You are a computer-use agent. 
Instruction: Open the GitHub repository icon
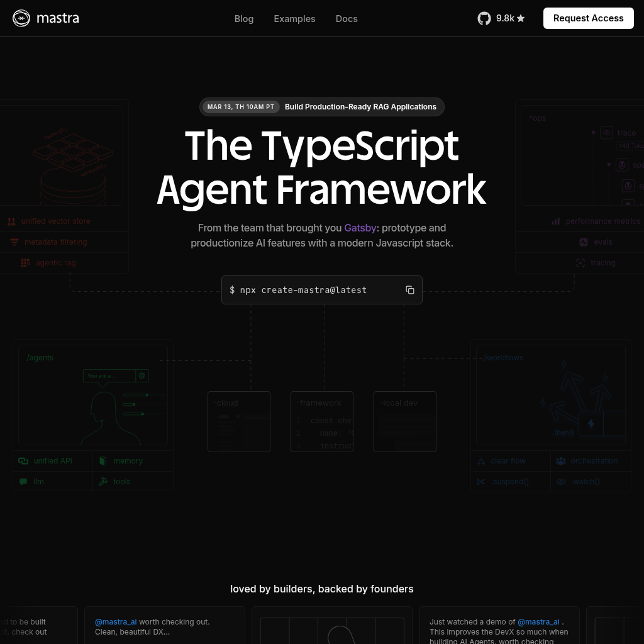(x=484, y=18)
